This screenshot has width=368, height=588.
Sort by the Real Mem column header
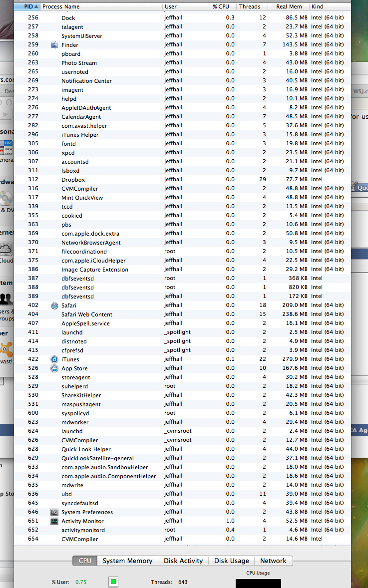(289, 6)
